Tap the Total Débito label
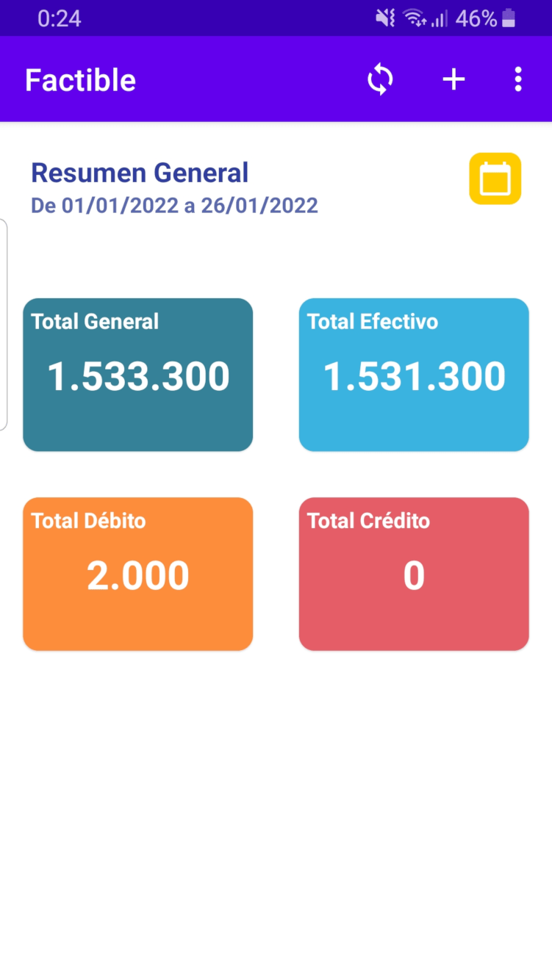Viewport: 552px width, 980px height. 88,521
